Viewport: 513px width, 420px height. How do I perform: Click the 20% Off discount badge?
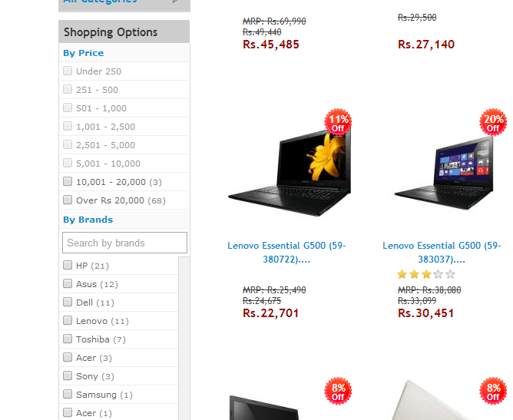click(493, 122)
